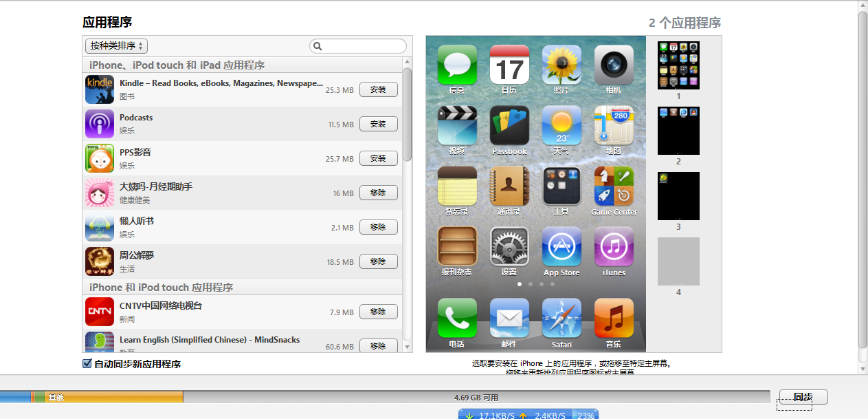Select the Music icon in dock
The width and height of the screenshot is (868, 419).
pyautogui.click(x=614, y=318)
